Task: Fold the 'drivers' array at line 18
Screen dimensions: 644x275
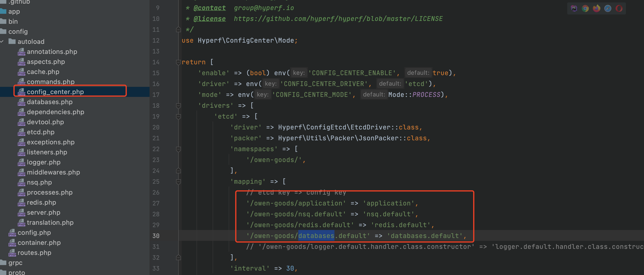Action: (x=178, y=106)
